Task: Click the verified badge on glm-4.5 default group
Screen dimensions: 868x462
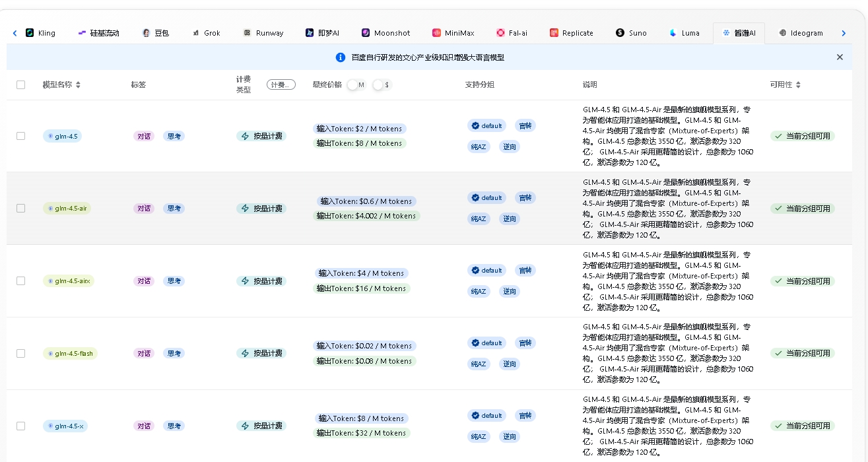Action: [x=475, y=125]
